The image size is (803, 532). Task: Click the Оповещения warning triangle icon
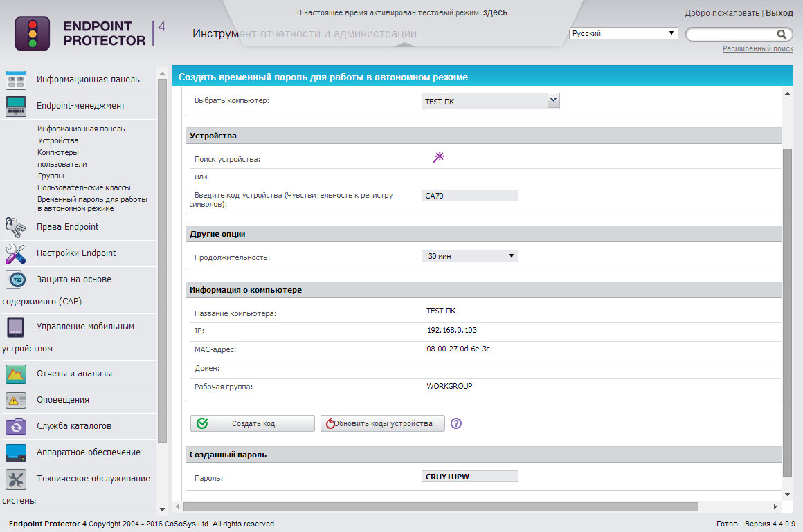point(17,399)
